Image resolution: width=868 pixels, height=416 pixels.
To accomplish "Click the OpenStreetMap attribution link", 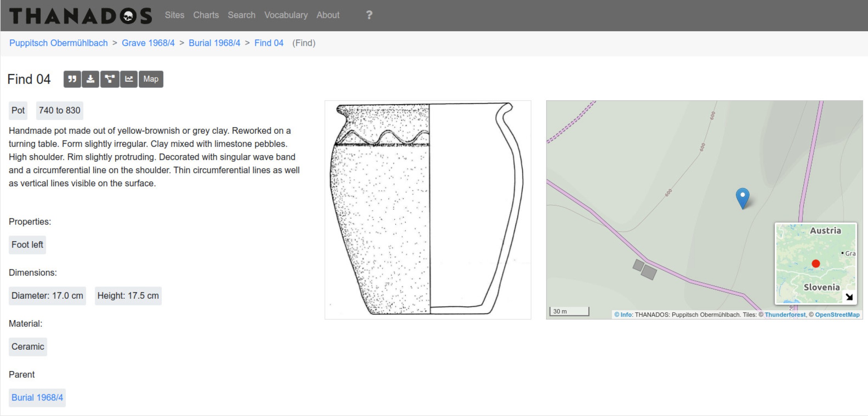I will coord(837,315).
